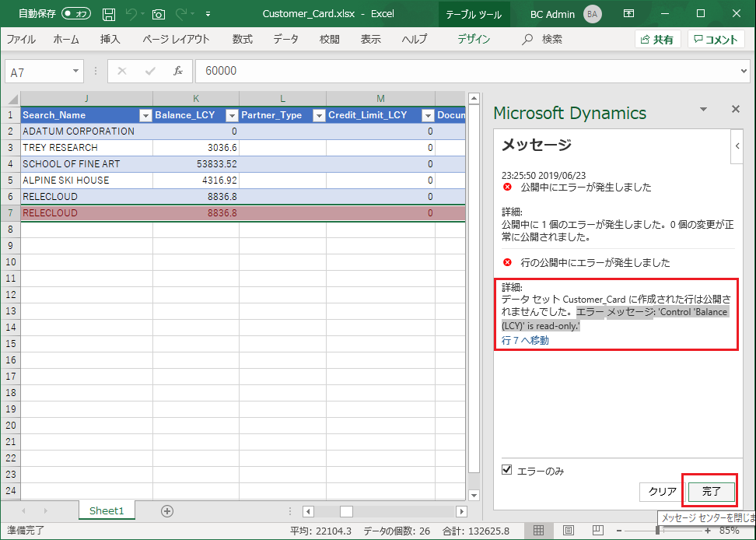Viewport: 756px width, 540px height.
Task: Open the ホーム tab
Action: pos(66,39)
